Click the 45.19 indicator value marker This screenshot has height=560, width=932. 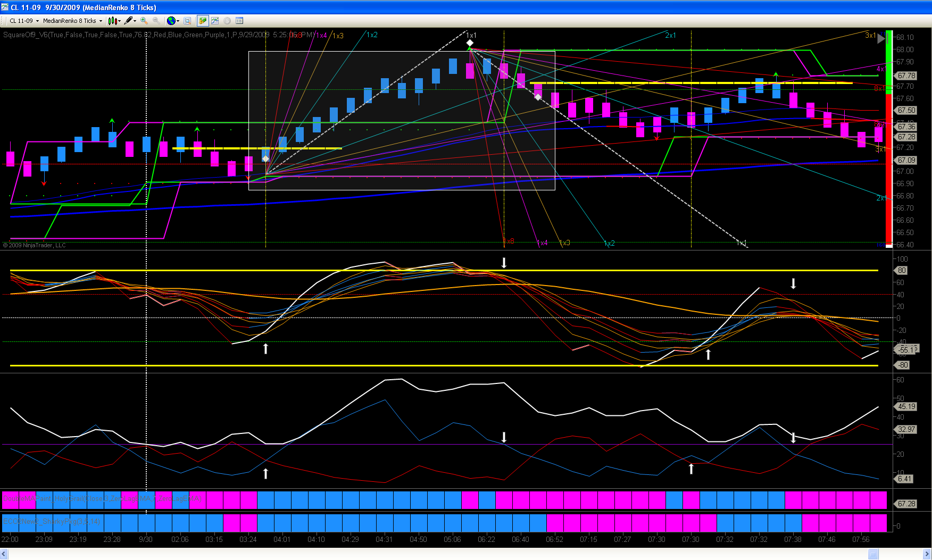(x=906, y=407)
